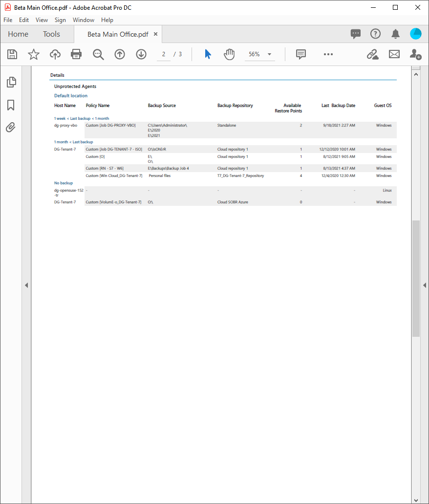Click the 'O:\IsOhErR' backup source

pos(157,149)
